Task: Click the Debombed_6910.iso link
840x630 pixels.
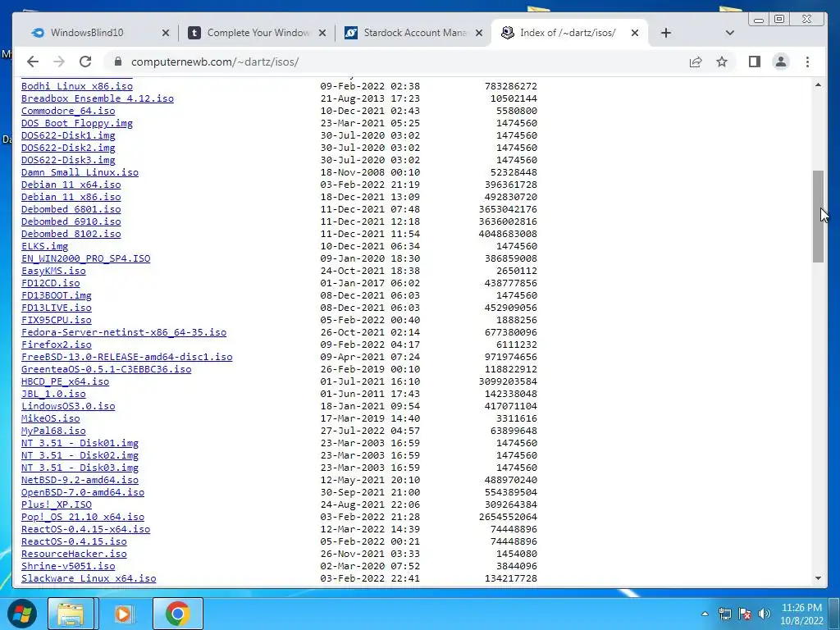Action: pyautogui.click(x=71, y=221)
